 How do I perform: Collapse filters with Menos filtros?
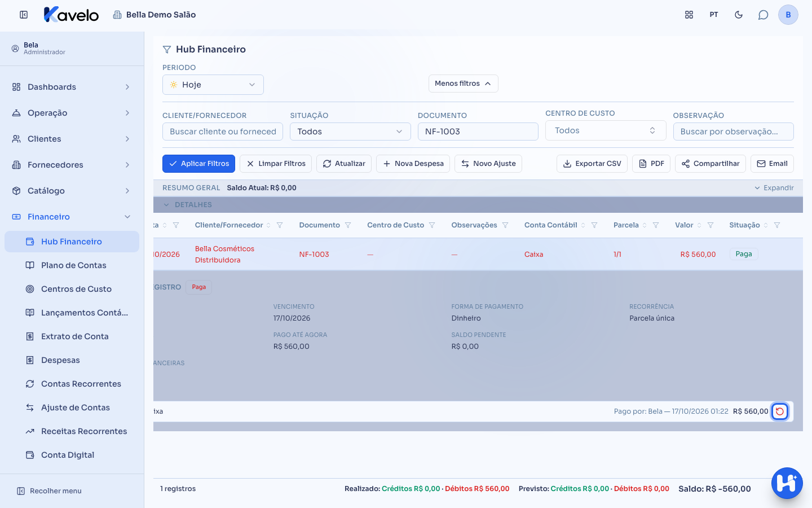click(x=463, y=84)
